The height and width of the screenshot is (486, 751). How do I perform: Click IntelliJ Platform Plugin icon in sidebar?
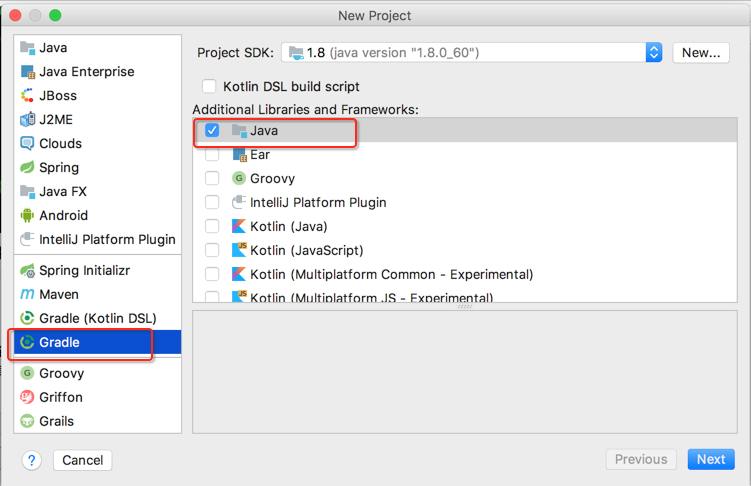point(27,239)
